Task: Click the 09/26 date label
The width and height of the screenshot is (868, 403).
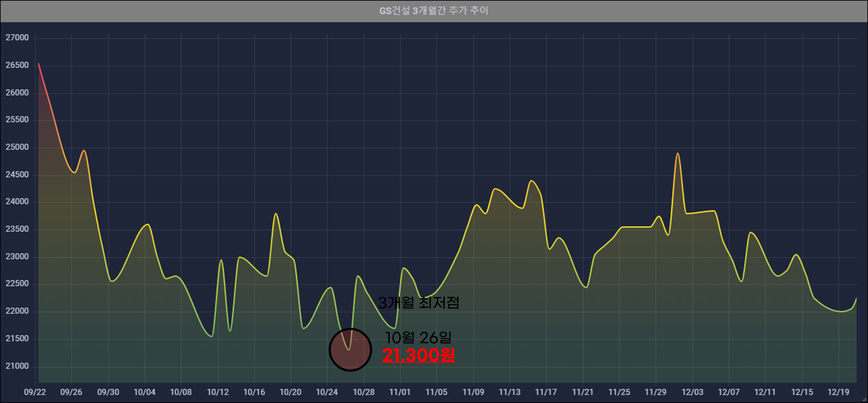Action: pyautogui.click(x=71, y=392)
